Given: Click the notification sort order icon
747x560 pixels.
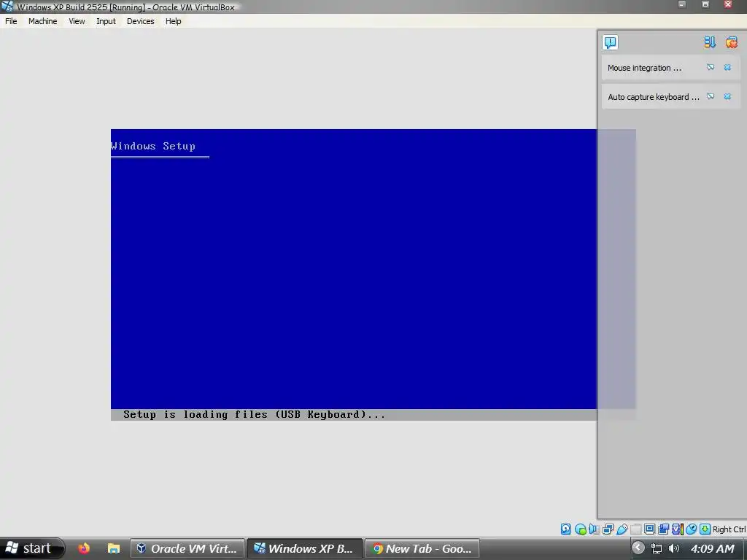Looking at the screenshot, I should pos(710,42).
